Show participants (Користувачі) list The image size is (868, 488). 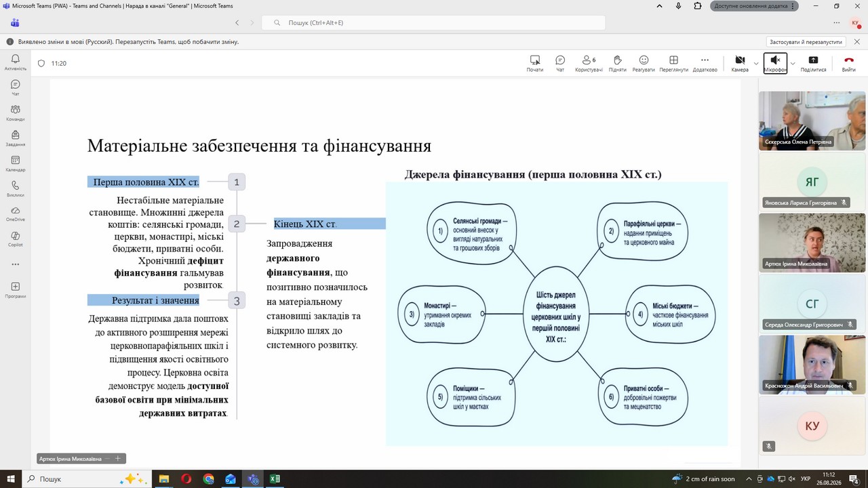point(589,64)
